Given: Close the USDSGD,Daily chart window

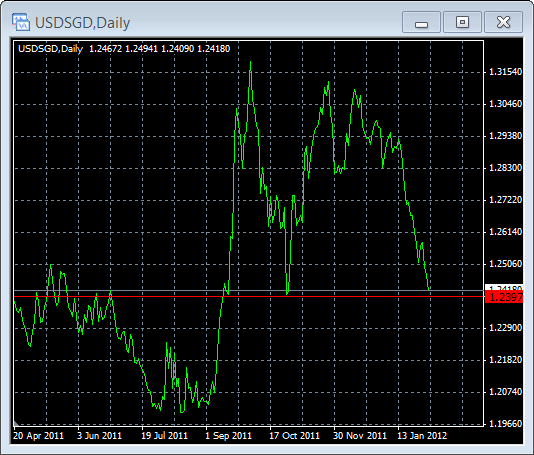Looking at the screenshot, I should (x=503, y=22).
